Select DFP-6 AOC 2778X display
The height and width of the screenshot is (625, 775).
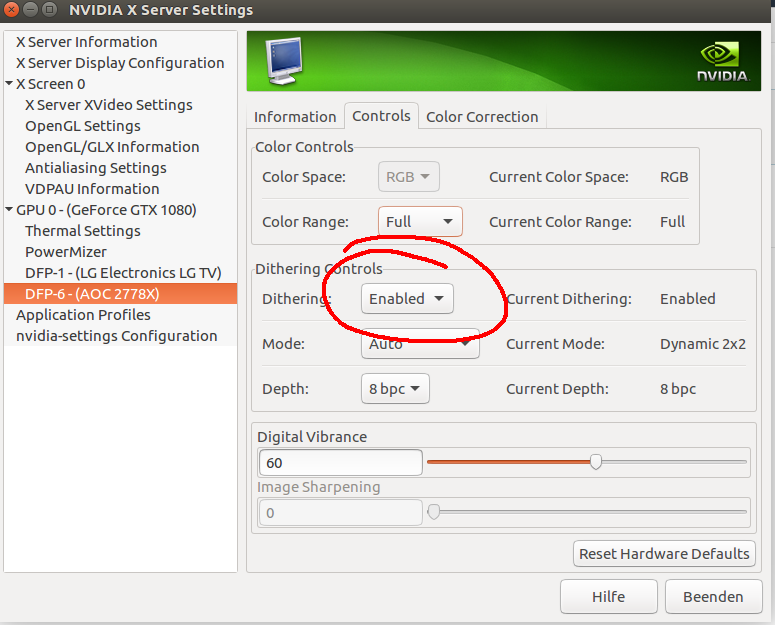coord(120,293)
